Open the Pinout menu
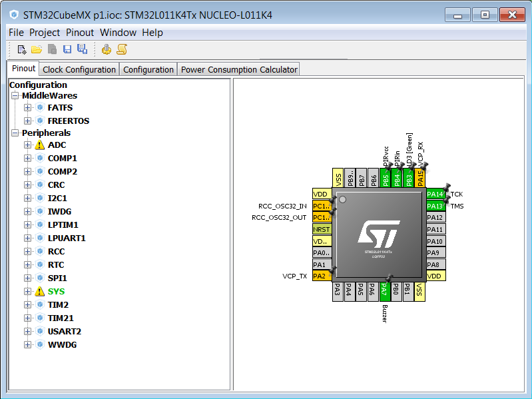 [80, 33]
